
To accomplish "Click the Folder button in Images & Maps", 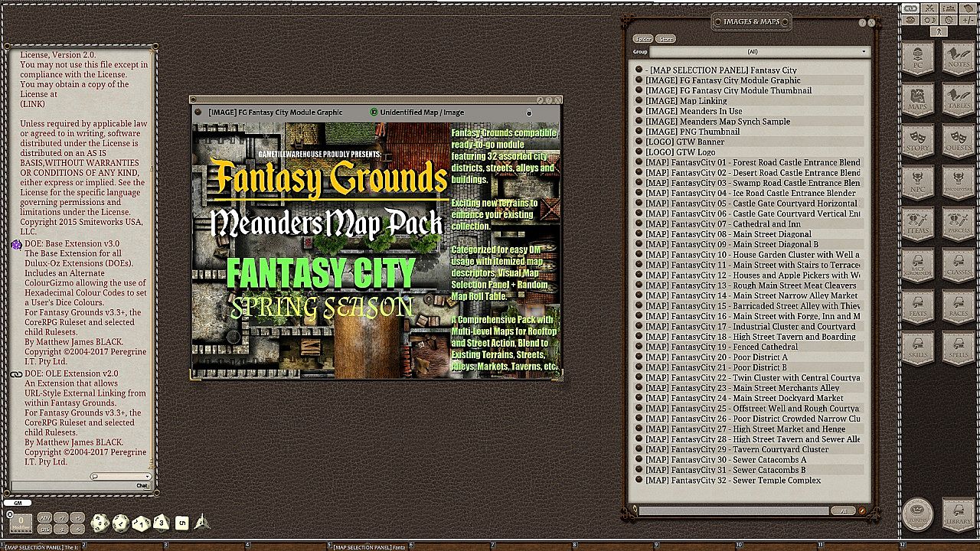I will [x=643, y=39].
